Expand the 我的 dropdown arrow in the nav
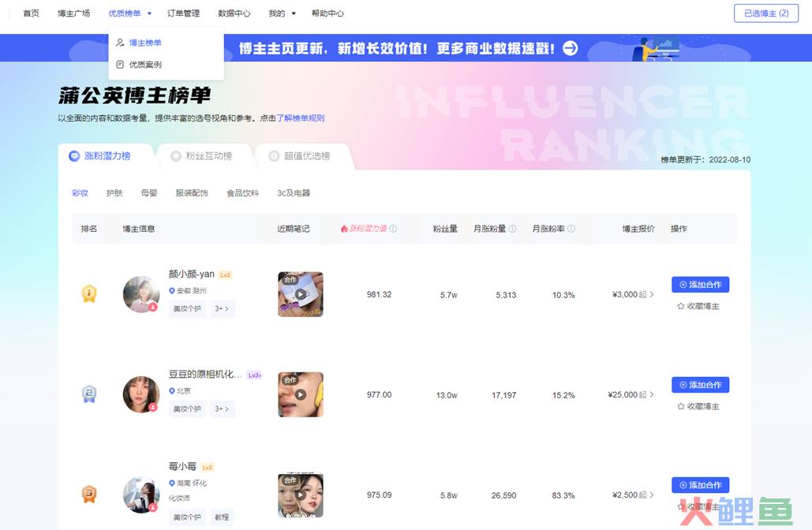The image size is (812, 530). point(294,13)
